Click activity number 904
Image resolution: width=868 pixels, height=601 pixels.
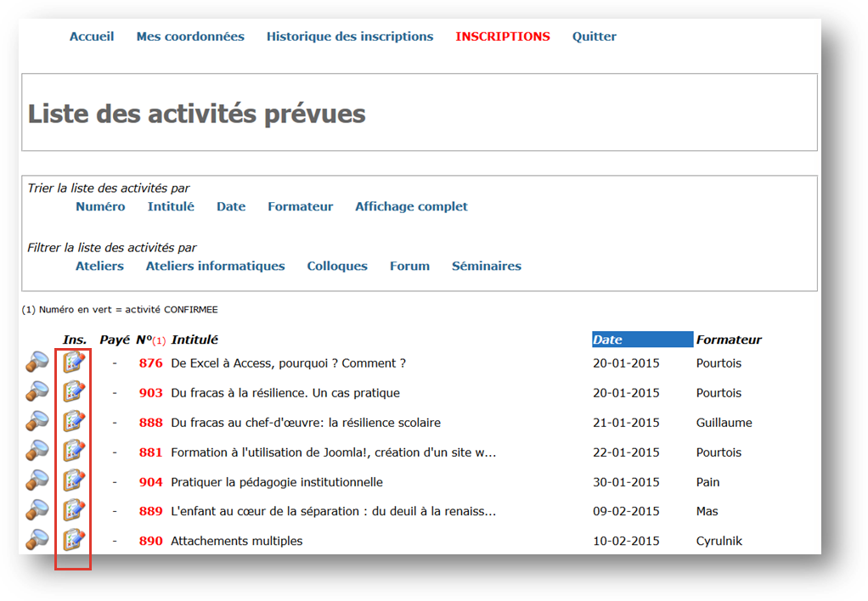[x=150, y=482]
